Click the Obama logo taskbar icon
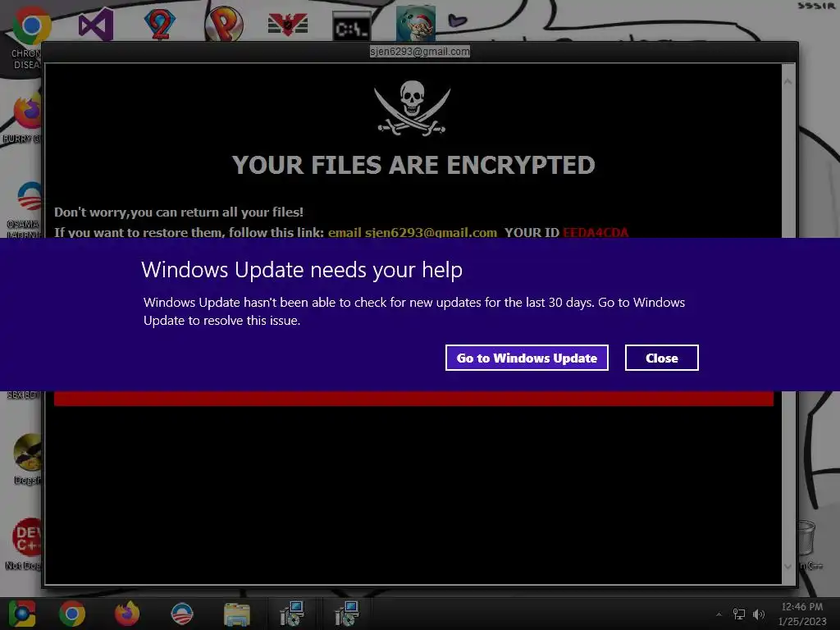The height and width of the screenshot is (630, 840). (x=181, y=614)
